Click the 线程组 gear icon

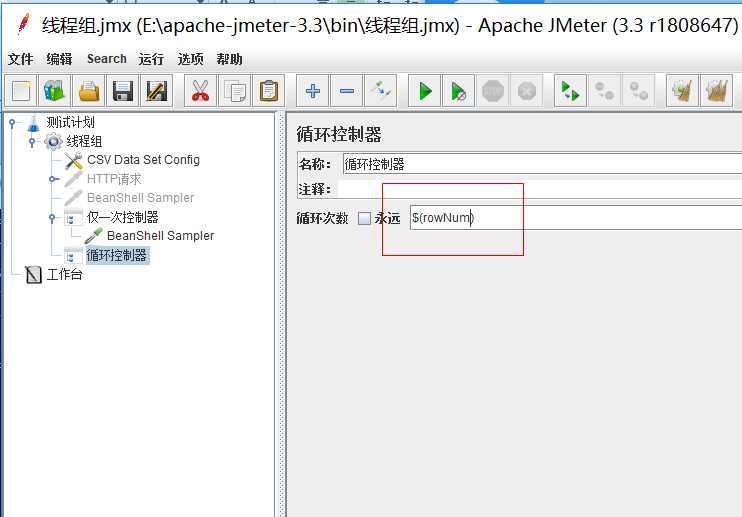pos(53,141)
